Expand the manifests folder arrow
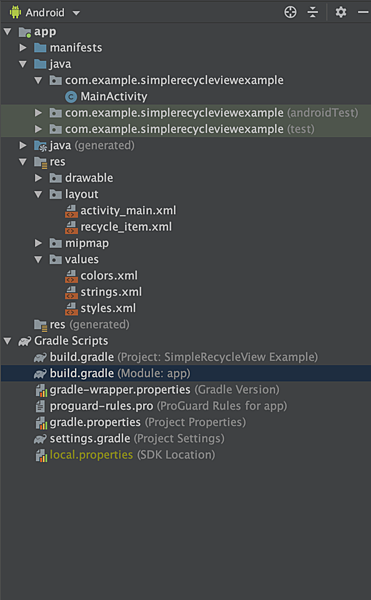Image resolution: width=371 pixels, height=600 pixels. pyautogui.click(x=23, y=48)
